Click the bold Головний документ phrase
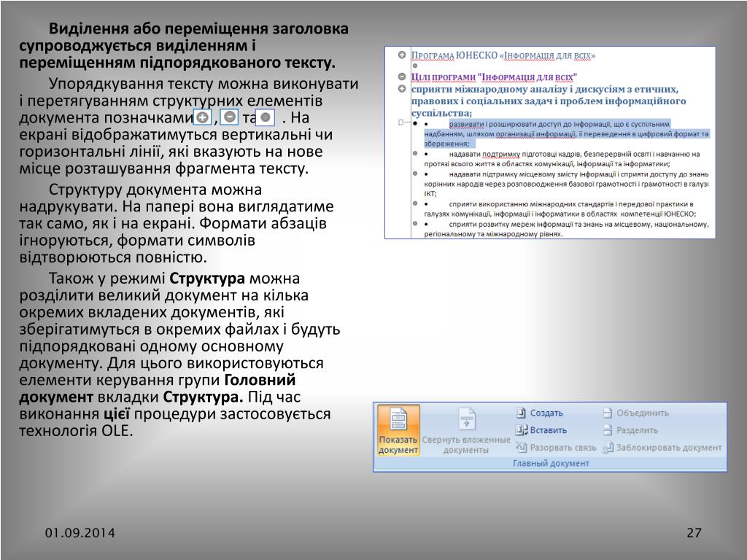The image size is (747, 560). 158,388
